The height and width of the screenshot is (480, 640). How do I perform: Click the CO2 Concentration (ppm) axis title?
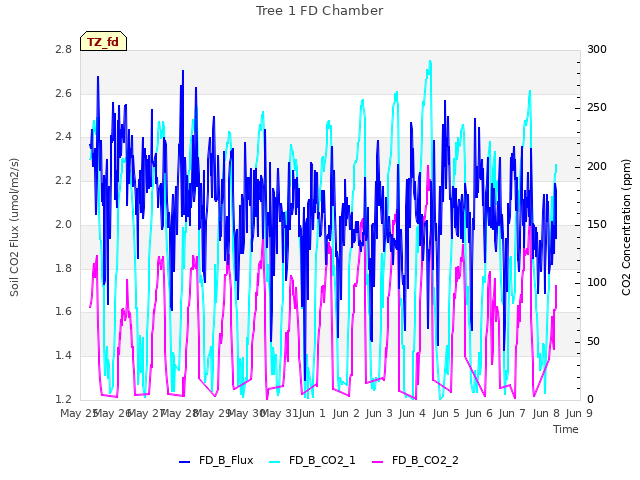coord(626,227)
